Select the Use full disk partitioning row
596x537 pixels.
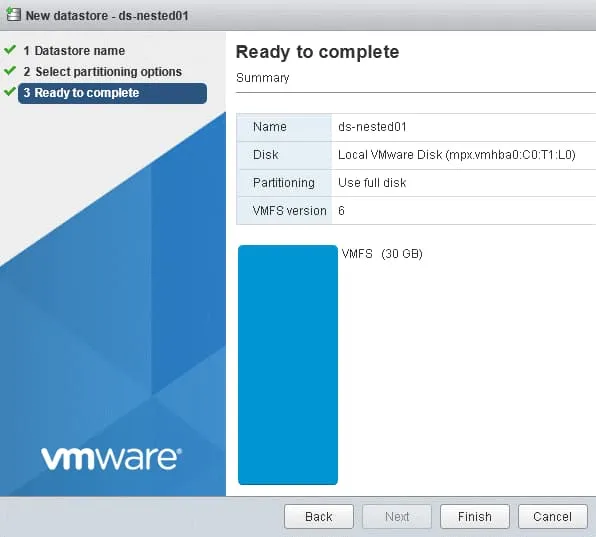(x=416, y=183)
